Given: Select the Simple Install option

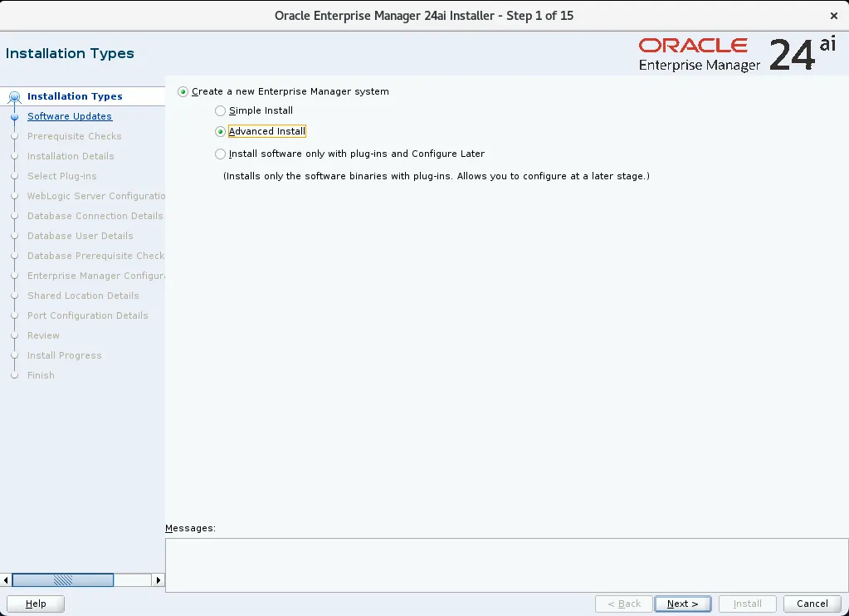Looking at the screenshot, I should pos(221,110).
